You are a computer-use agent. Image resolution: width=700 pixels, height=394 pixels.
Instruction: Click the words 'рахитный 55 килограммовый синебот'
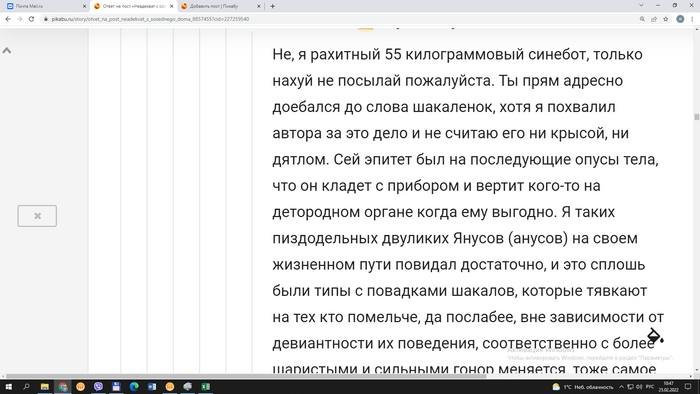pyautogui.click(x=448, y=55)
